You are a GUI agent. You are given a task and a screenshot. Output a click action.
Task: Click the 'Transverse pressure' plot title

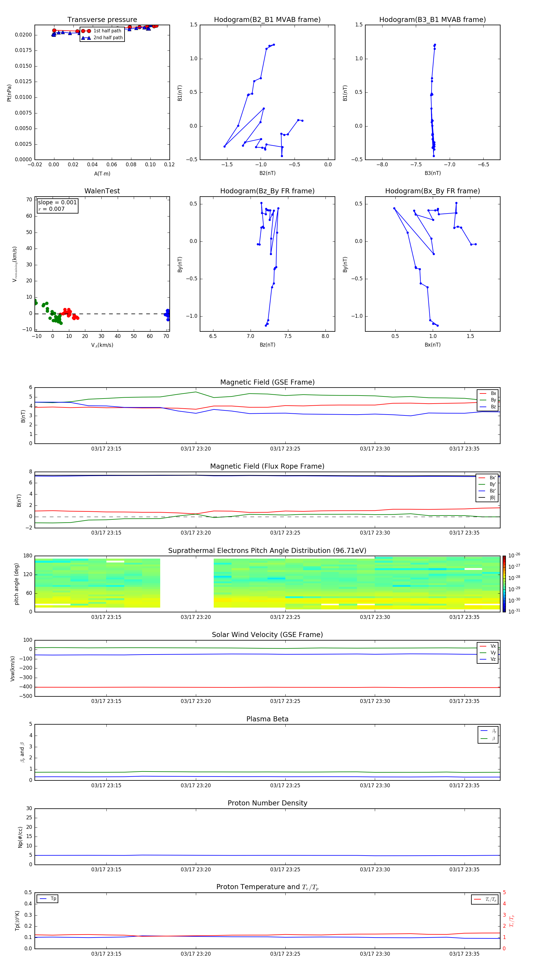tap(102, 20)
